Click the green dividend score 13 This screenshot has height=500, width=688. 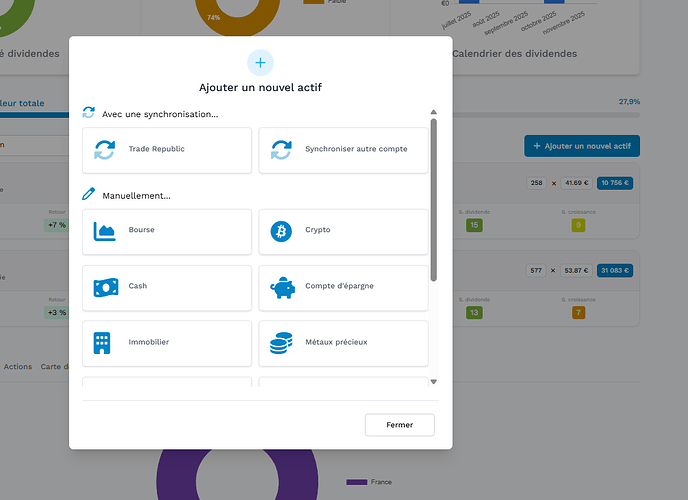(x=474, y=312)
